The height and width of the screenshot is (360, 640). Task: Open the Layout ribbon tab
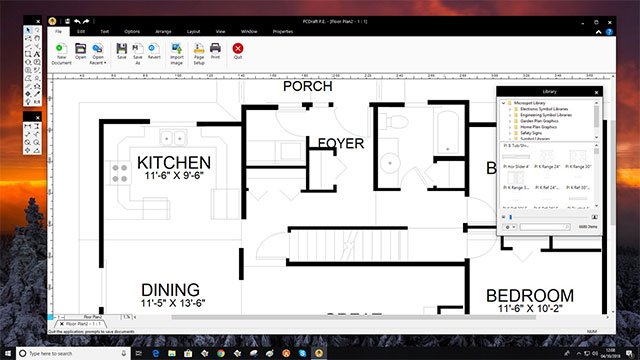pyautogui.click(x=193, y=31)
